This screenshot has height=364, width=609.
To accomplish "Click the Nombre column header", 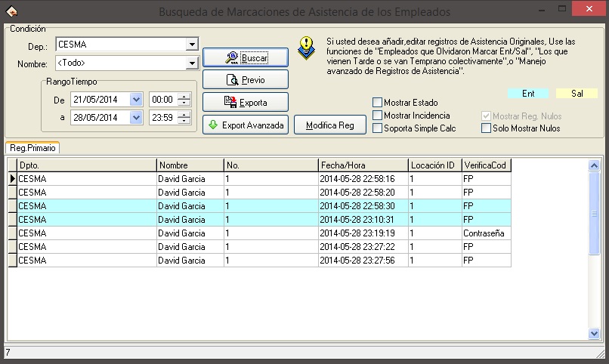I will coord(190,165).
